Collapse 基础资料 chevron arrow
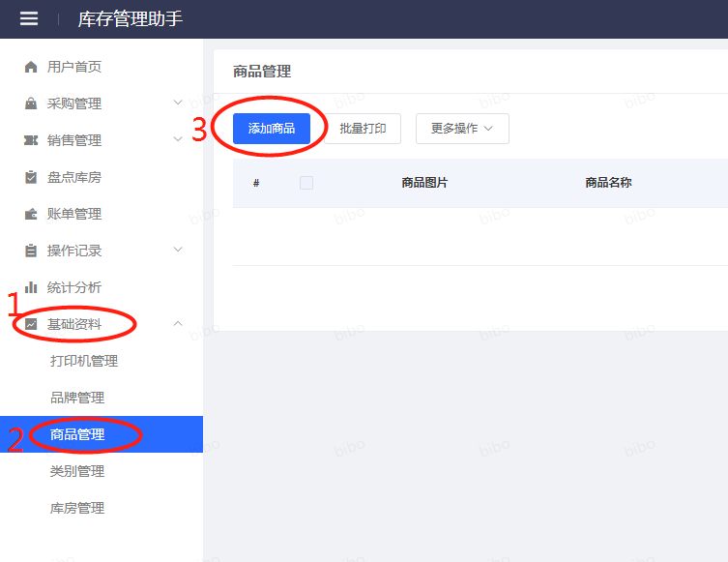Image resolution: width=728 pixels, height=562 pixels. click(x=178, y=323)
